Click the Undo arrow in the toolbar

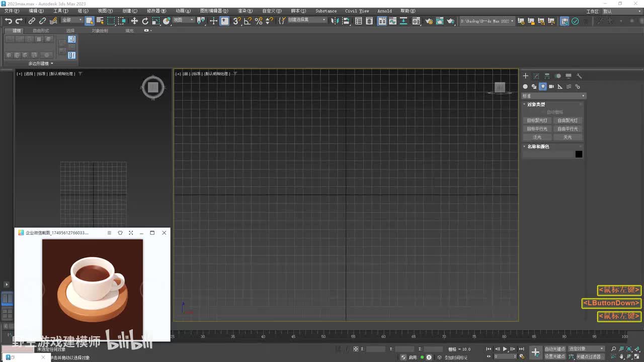[8, 21]
